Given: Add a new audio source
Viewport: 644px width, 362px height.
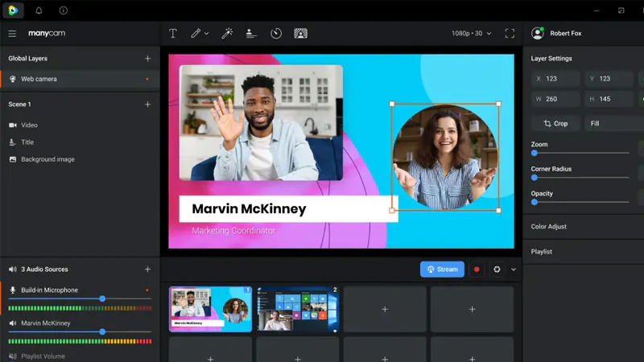Looking at the screenshot, I should pyautogui.click(x=147, y=269).
